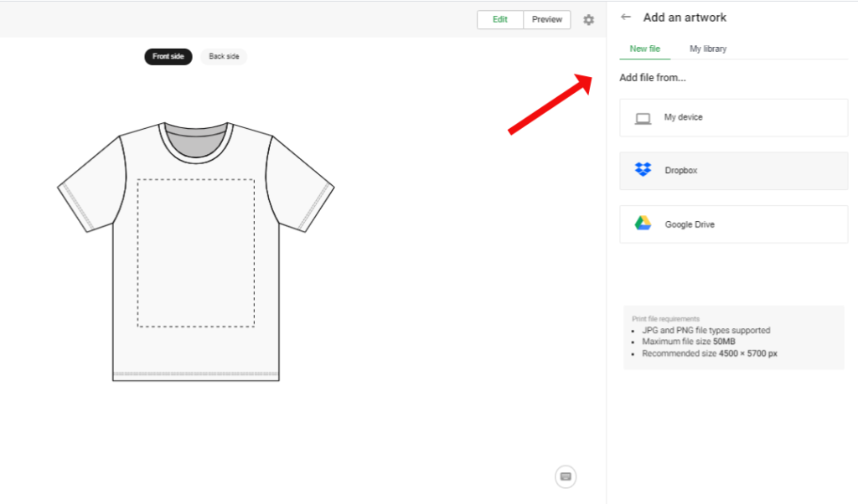The height and width of the screenshot is (504, 858).
Task: Select Edit mode at the top
Action: coord(499,19)
